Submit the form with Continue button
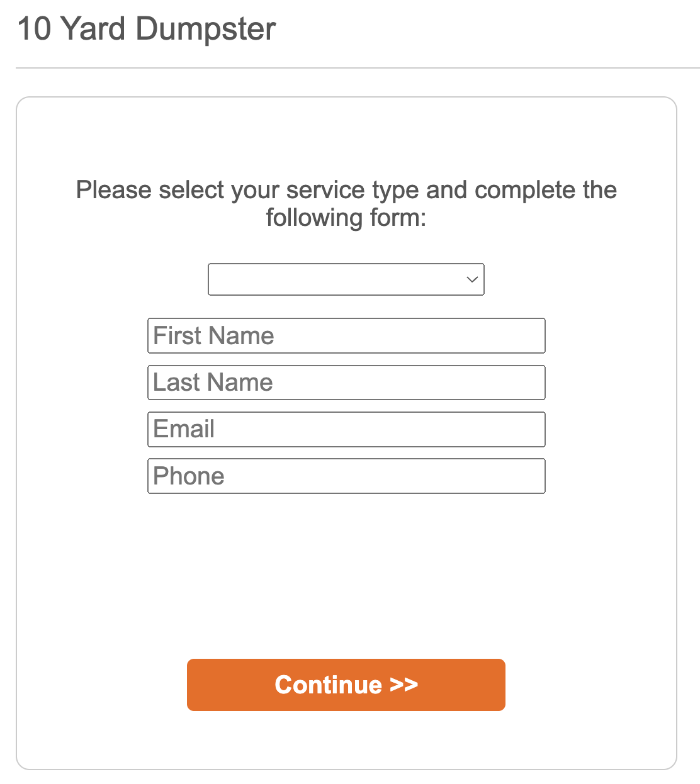 [346, 685]
